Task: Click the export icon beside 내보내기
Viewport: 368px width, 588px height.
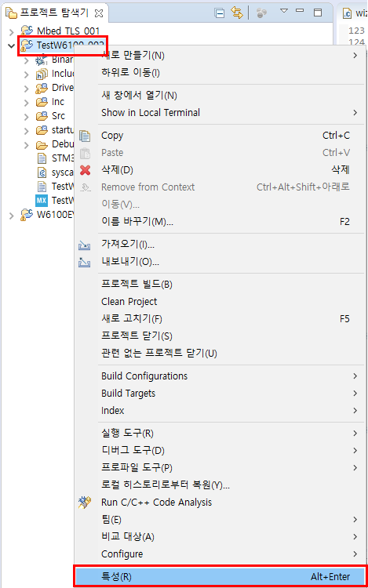Action: tap(85, 263)
